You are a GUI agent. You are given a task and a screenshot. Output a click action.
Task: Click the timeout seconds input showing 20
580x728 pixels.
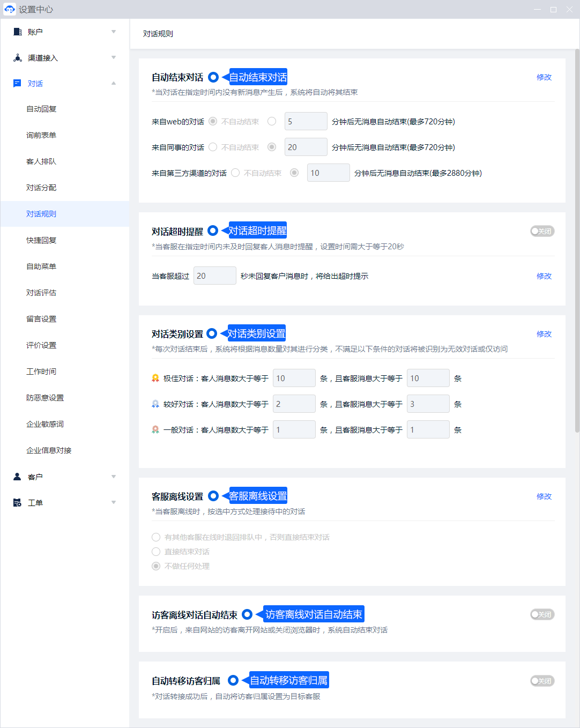[x=214, y=276]
